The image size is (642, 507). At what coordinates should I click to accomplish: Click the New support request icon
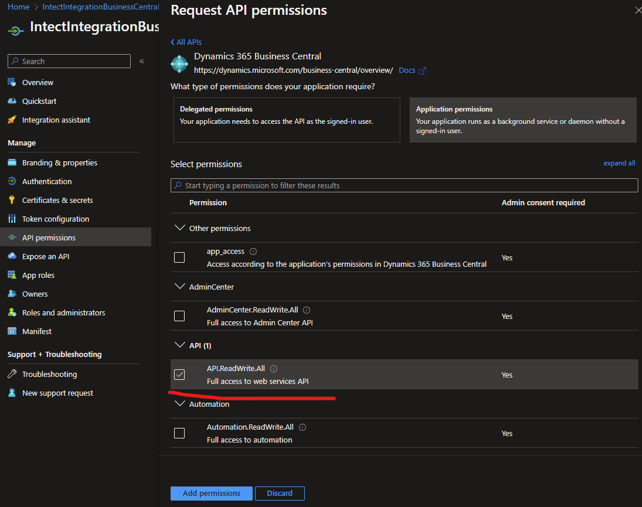click(12, 393)
